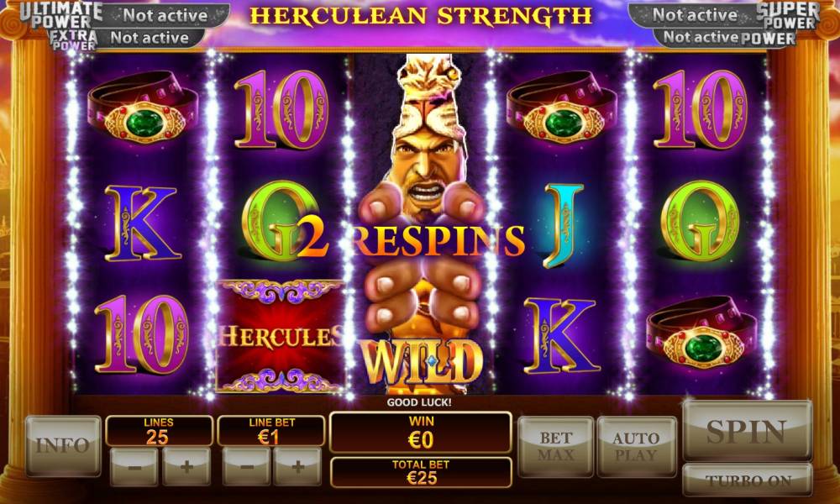This screenshot has width=840, height=504.
Task: Increase the line bet with plus
Action: [297, 467]
